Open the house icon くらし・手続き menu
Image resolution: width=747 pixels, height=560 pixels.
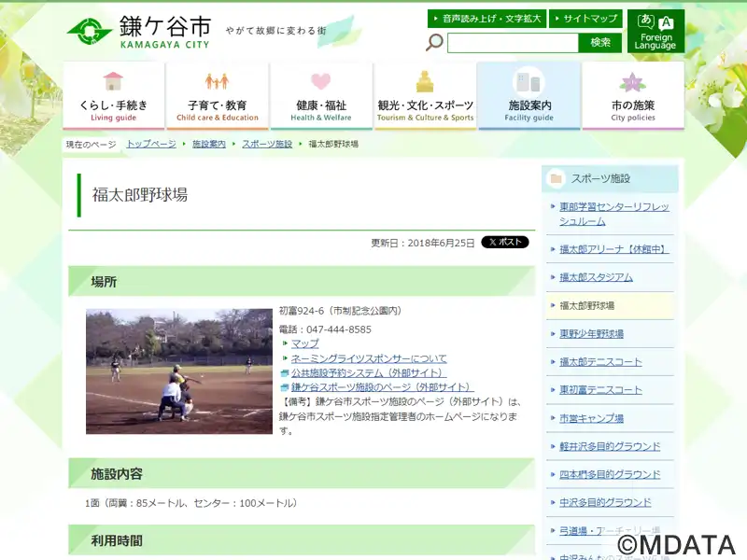[x=113, y=95]
